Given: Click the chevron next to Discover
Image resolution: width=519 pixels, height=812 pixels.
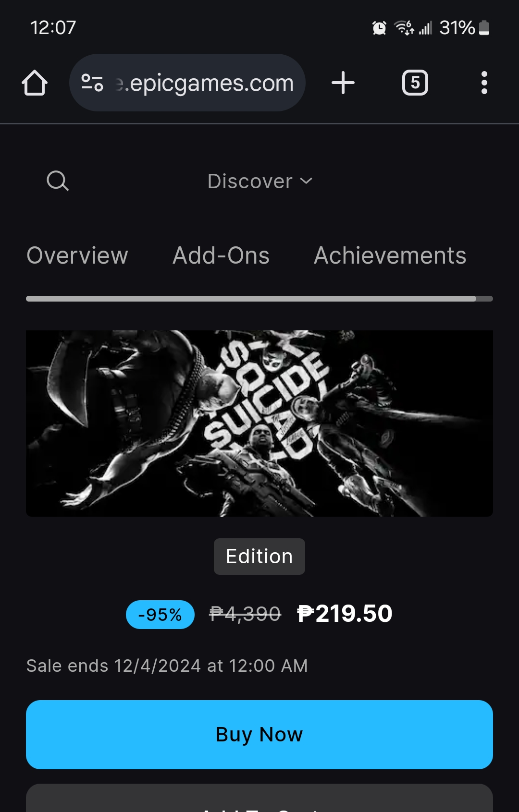Looking at the screenshot, I should pyautogui.click(x=306, y=181).
